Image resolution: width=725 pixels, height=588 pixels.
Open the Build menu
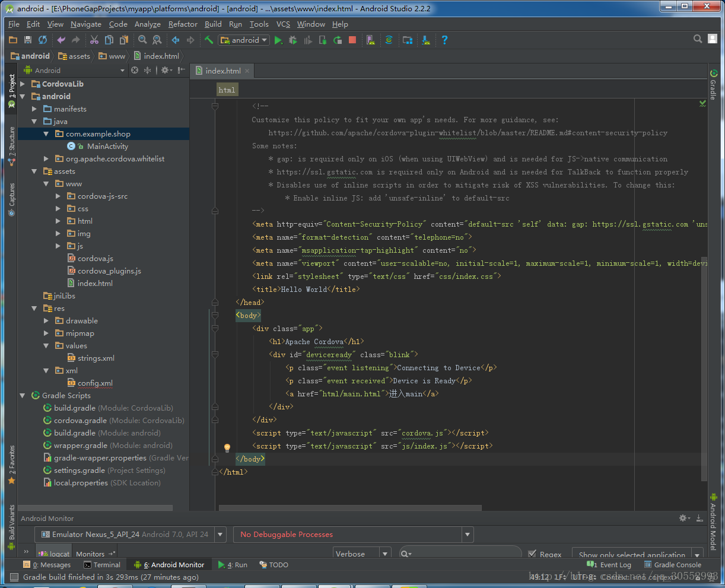click(x=213, y=24)
